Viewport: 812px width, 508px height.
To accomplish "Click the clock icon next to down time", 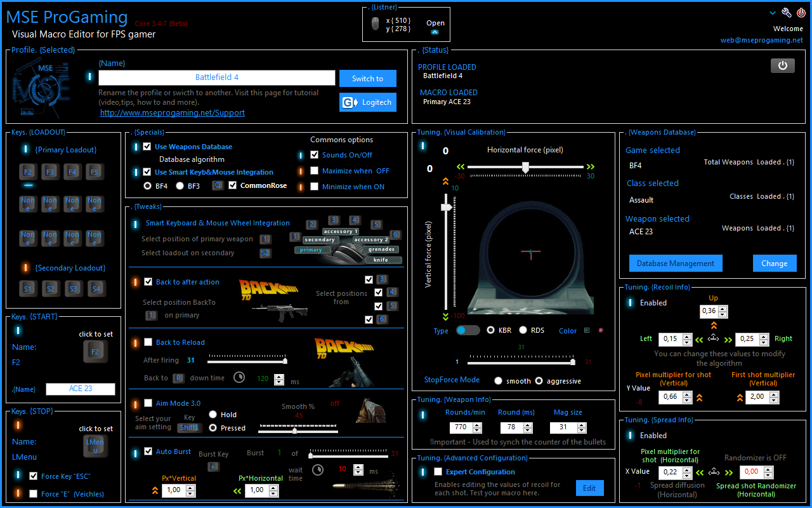I will coord(239,377).
